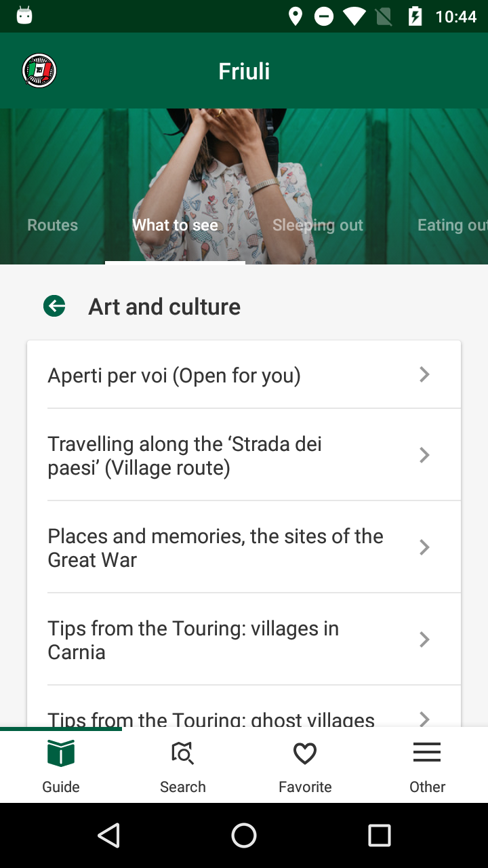Expand chevron for Aperti per voi
This screenshot has height=868, width=488.
pyautogui.click(x=424, y=374)
